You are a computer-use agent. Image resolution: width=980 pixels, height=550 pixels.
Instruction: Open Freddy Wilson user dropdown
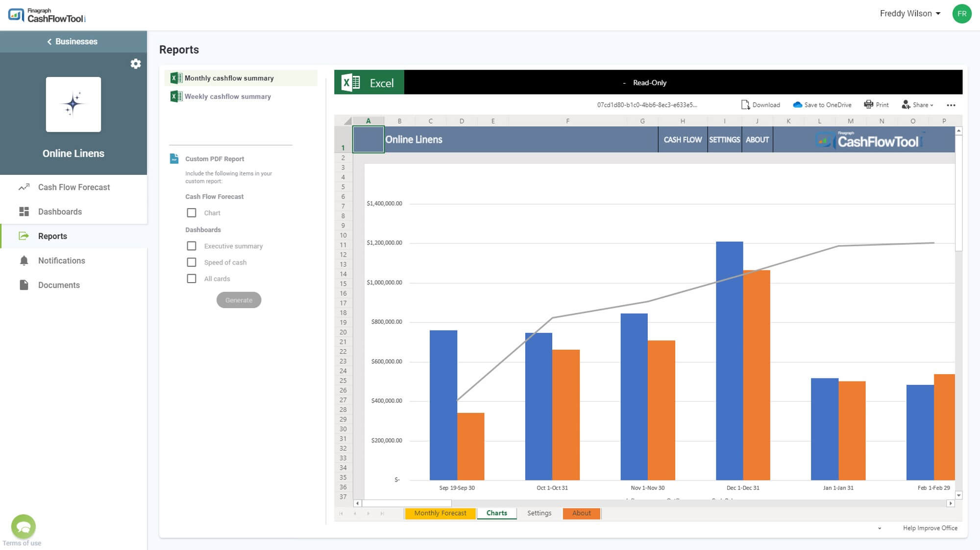tap(910, 14)
